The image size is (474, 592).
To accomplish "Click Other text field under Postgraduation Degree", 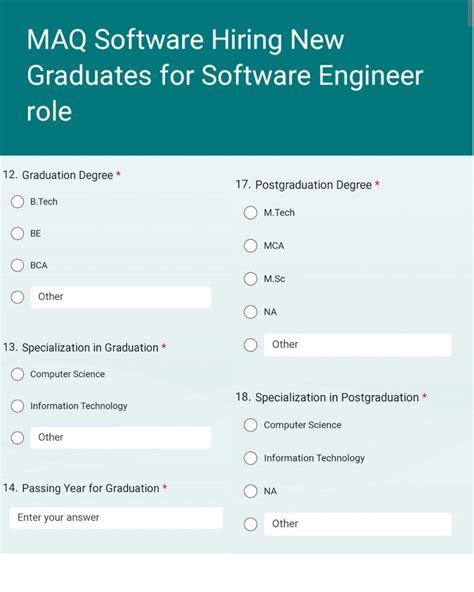I will tap(358, 345).
